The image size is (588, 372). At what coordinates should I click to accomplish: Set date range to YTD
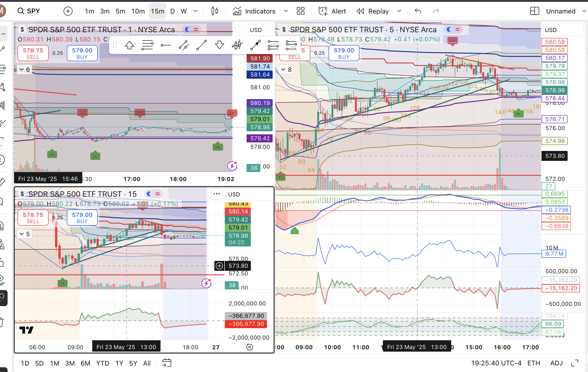tap(103, 363)
